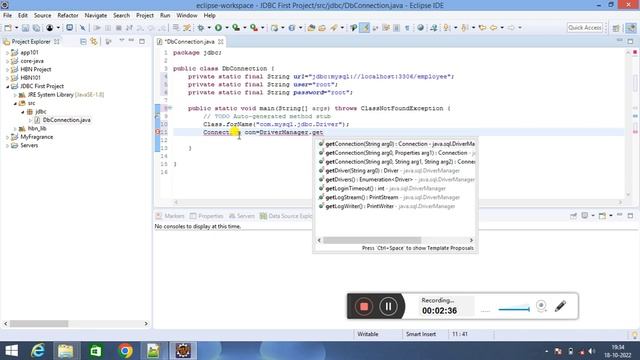
Task: Maximize the editor area
Action: [630, 41]
